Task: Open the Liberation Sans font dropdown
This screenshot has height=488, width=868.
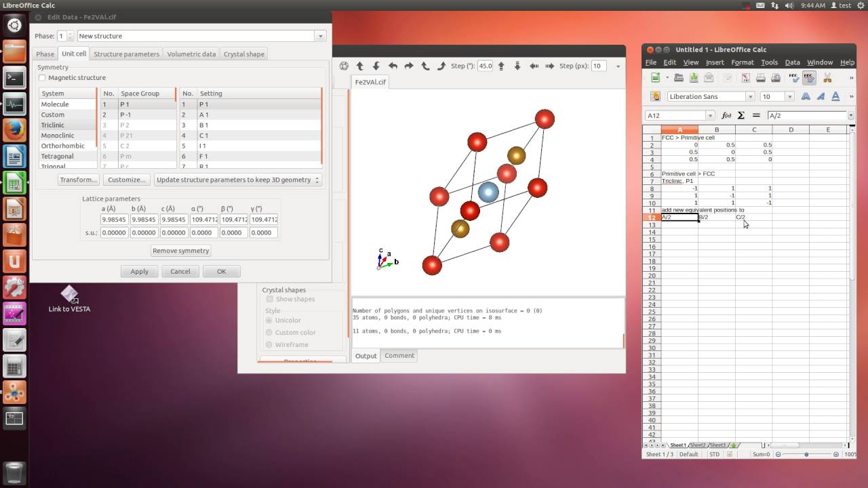Action: tap(750, 96)
